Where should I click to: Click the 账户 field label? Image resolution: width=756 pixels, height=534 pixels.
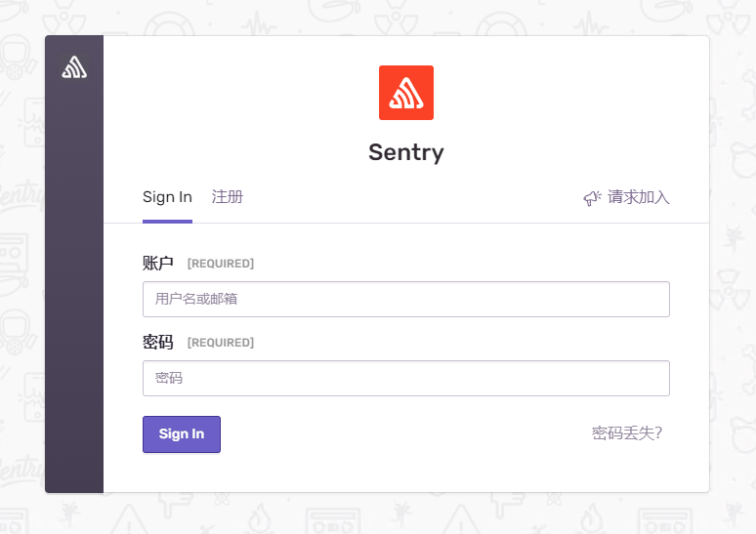[157, 264]
